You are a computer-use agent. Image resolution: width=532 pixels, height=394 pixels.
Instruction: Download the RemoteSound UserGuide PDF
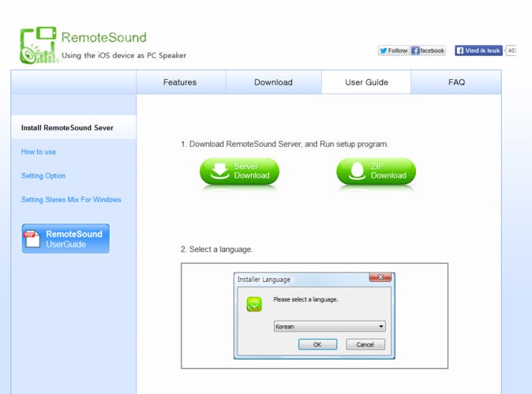(66, 238)
